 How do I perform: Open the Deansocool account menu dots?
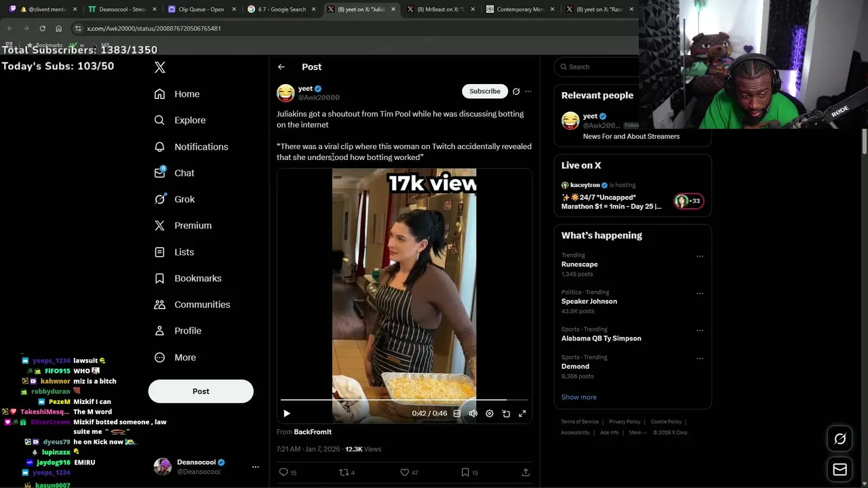click(x=256, y=466)
